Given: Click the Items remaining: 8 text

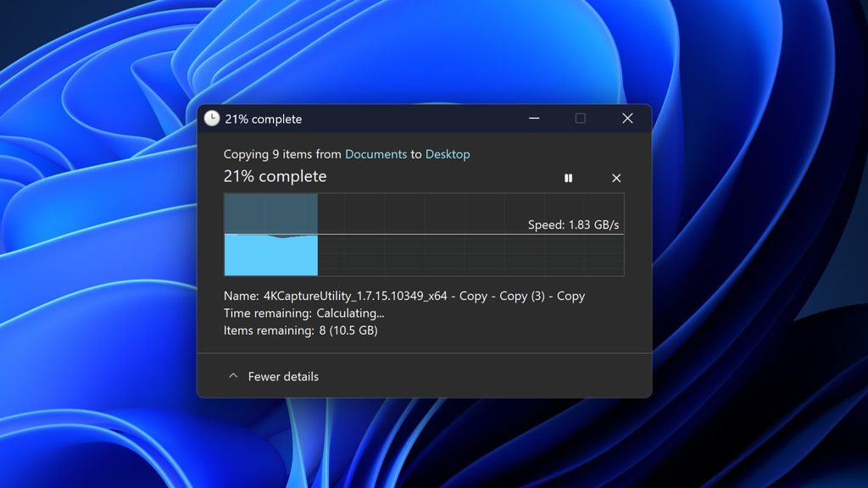Looking at the screenshot, I should (299, 330).
